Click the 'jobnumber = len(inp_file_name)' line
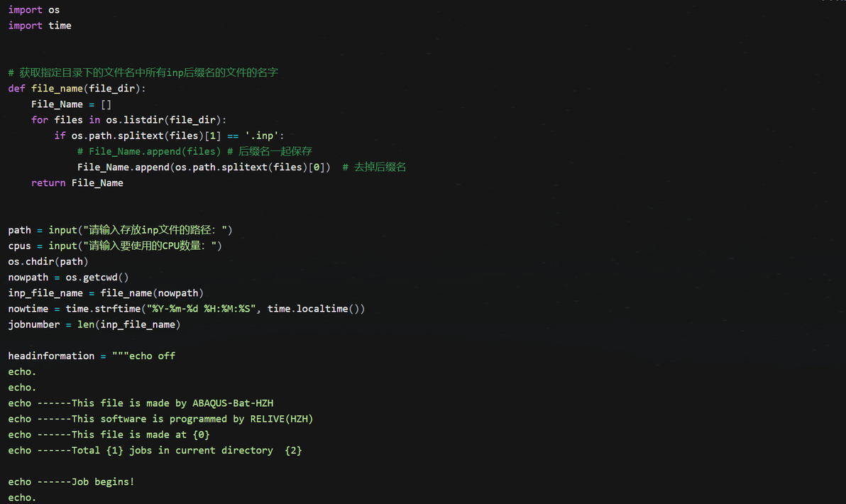846x504 pixels. click(x=94, y=324)
